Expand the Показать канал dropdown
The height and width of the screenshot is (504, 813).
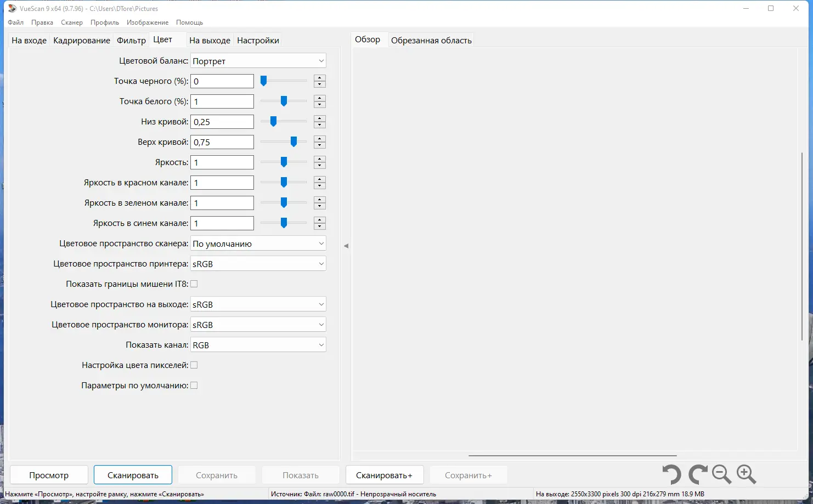pyautogui.click(x=258, y=345)
